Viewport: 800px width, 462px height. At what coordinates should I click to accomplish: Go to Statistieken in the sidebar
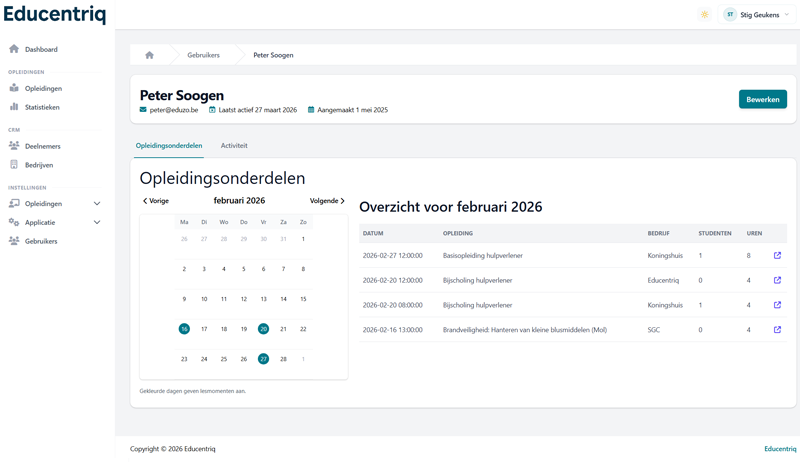(x=42, y=107)
